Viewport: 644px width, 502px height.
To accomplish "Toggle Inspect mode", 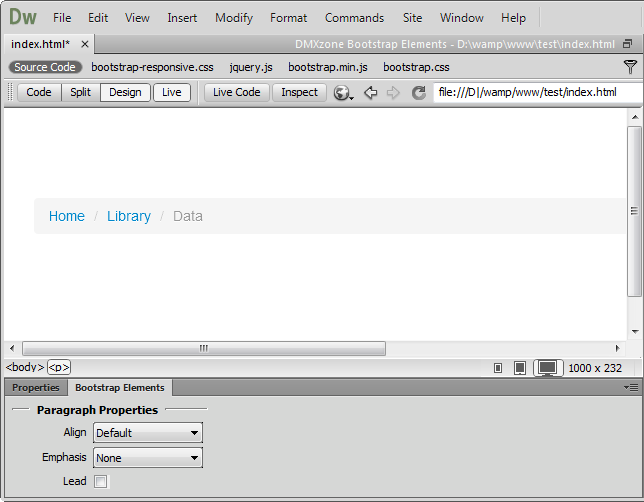I will tap(299, 92).
